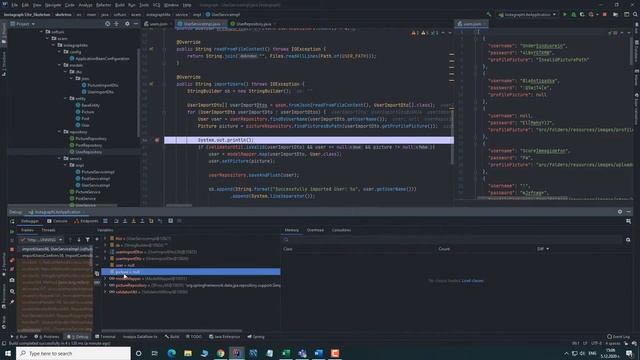Switch to the UserRepository.java editor tab
640x360 pixels.
coord(253,24)
